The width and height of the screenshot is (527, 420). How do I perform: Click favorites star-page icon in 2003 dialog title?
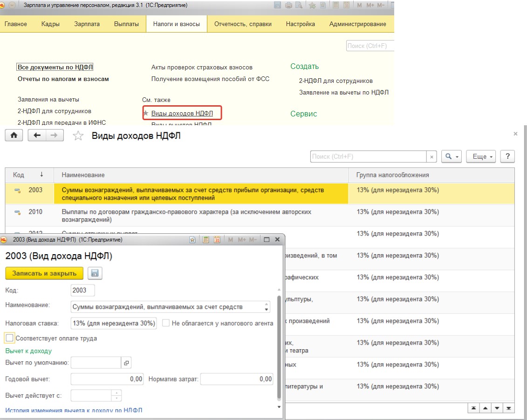(192, 240)
